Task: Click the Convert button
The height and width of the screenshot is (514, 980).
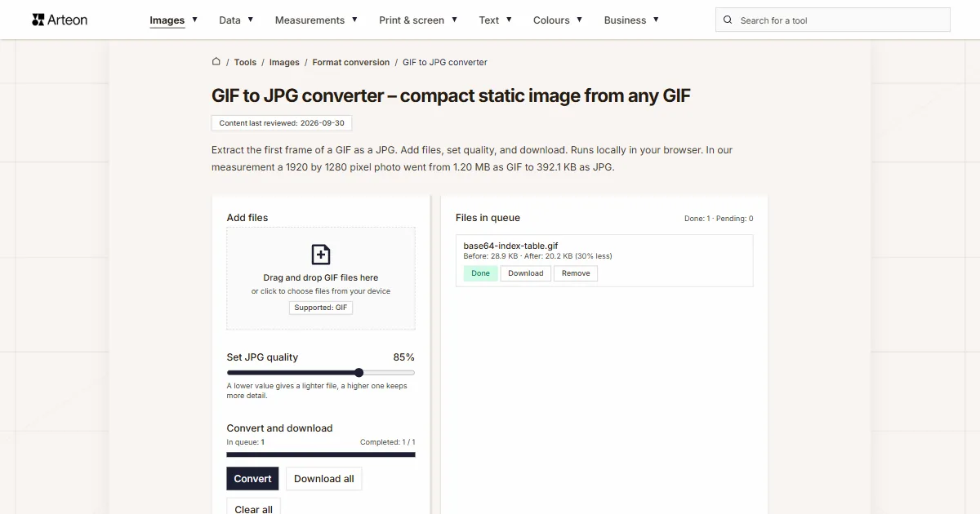Action: coord(252,479)
